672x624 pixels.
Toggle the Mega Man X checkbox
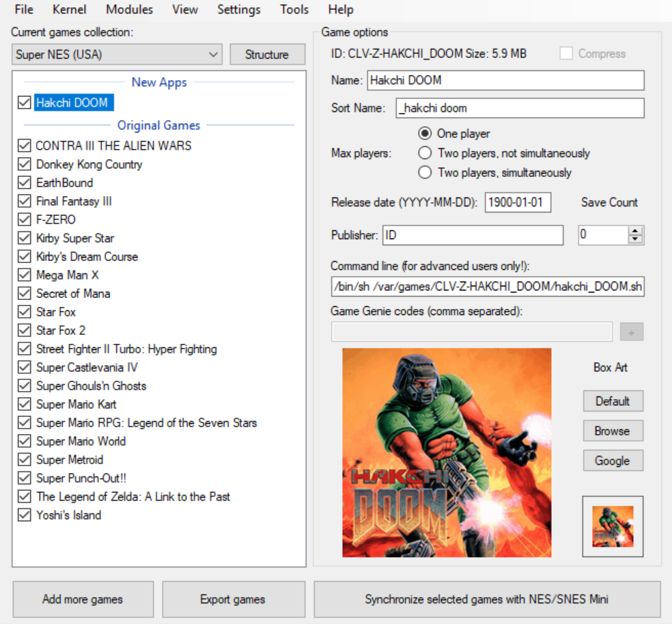(25, 275)
